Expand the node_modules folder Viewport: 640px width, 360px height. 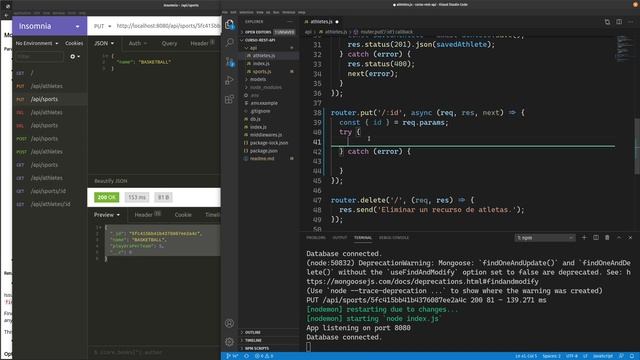click(268, 87)
